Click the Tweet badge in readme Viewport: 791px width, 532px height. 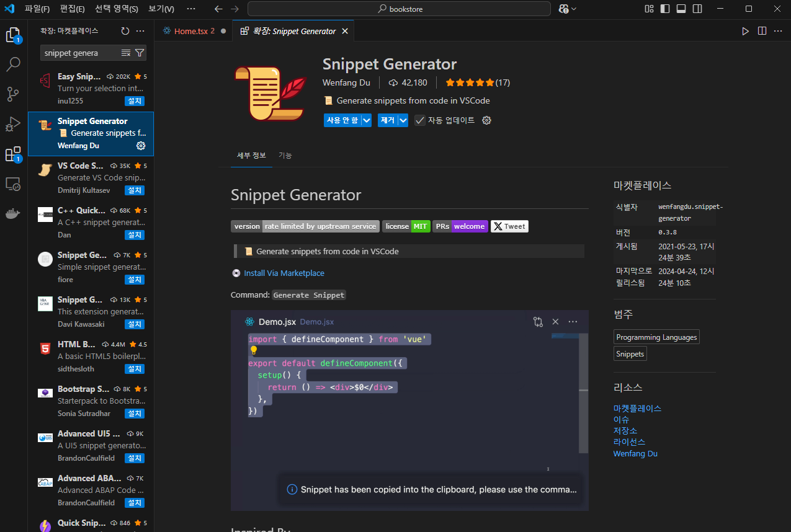[x=509, y=226]
